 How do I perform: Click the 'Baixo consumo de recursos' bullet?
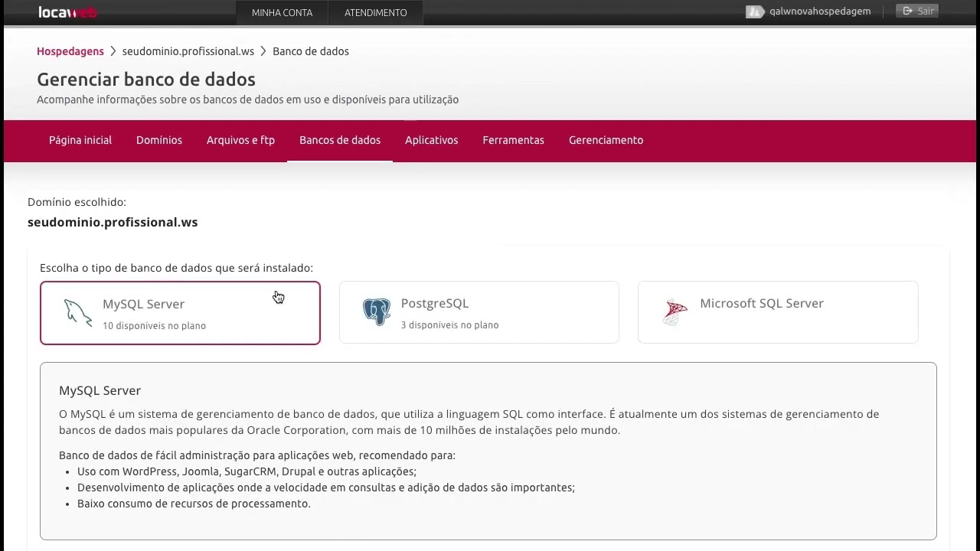194,504
